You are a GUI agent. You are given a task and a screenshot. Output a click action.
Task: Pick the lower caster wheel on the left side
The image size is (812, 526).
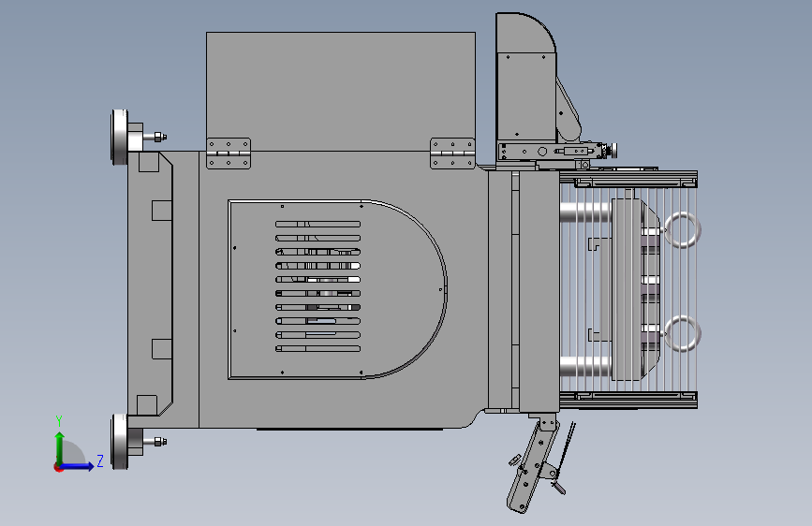[120, 442]
